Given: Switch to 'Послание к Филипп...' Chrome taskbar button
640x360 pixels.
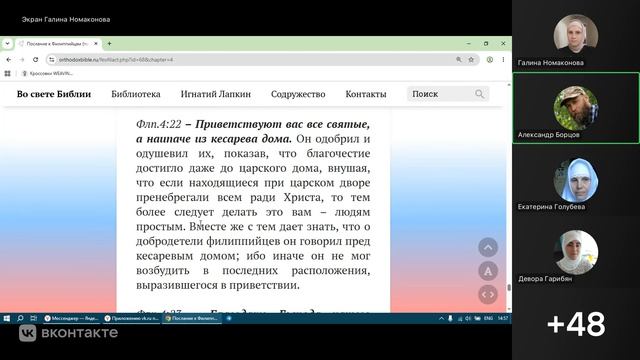Looking at the screenshot, I should point(192,318).
